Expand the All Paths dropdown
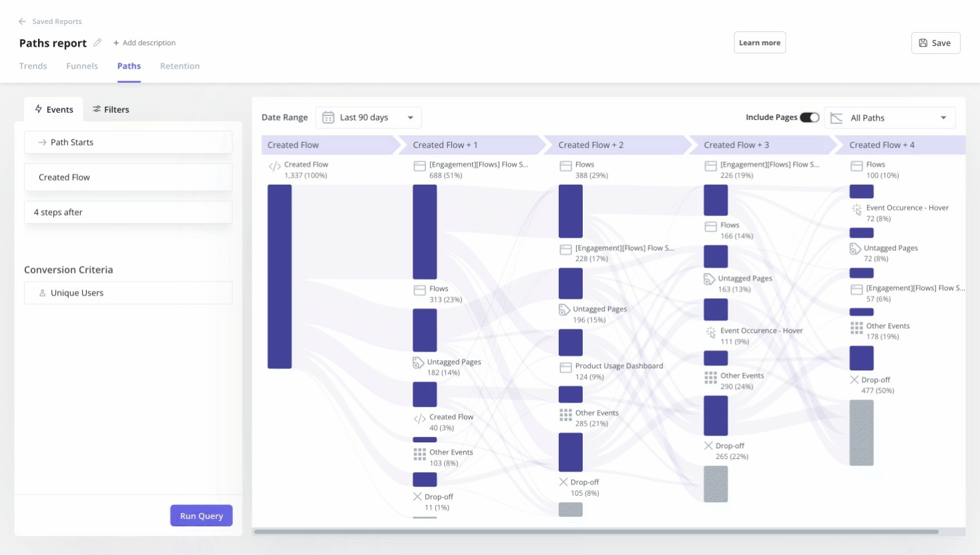Screen dimensions: 980x555 [890, 117]
